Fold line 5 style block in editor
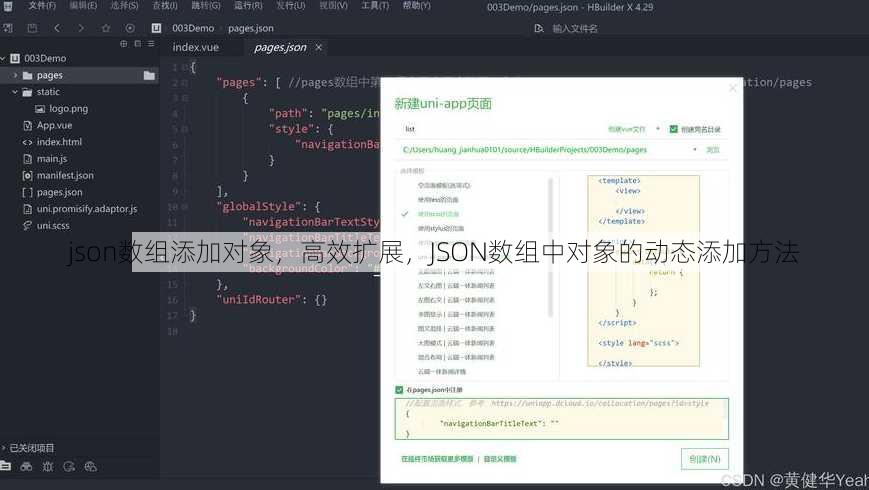 click(185, 130)
